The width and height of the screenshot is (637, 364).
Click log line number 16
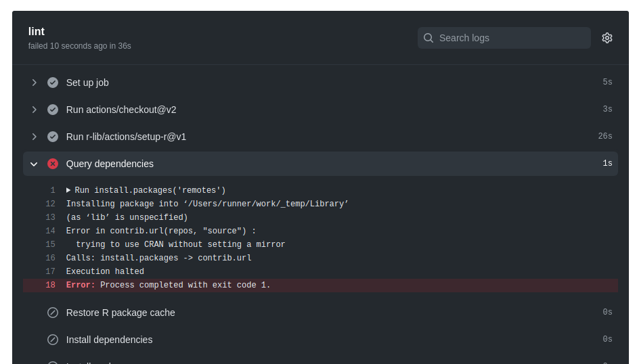(50, 258)
